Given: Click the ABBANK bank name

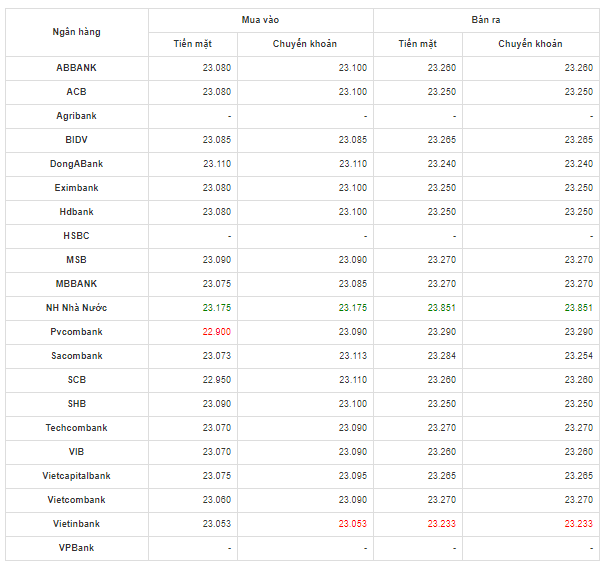Looking at the screenshot, I should (76, 68).
